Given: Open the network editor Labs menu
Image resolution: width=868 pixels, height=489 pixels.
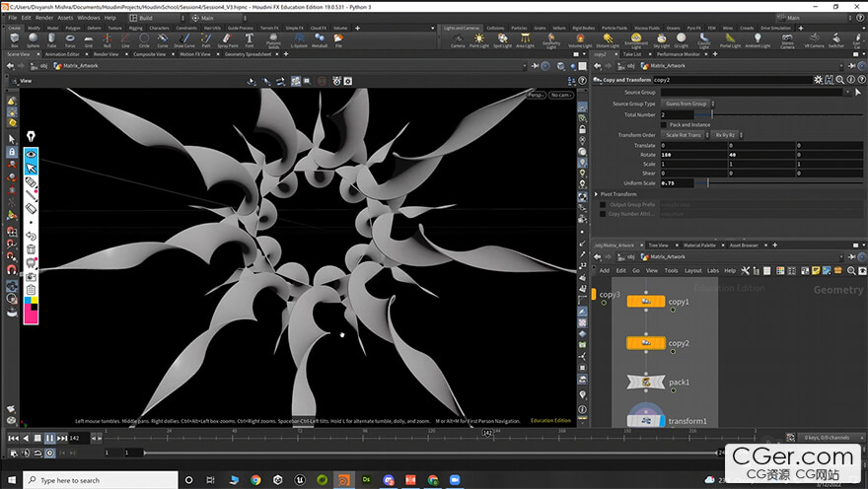Looking at the screenshot, I should point(713,270).
